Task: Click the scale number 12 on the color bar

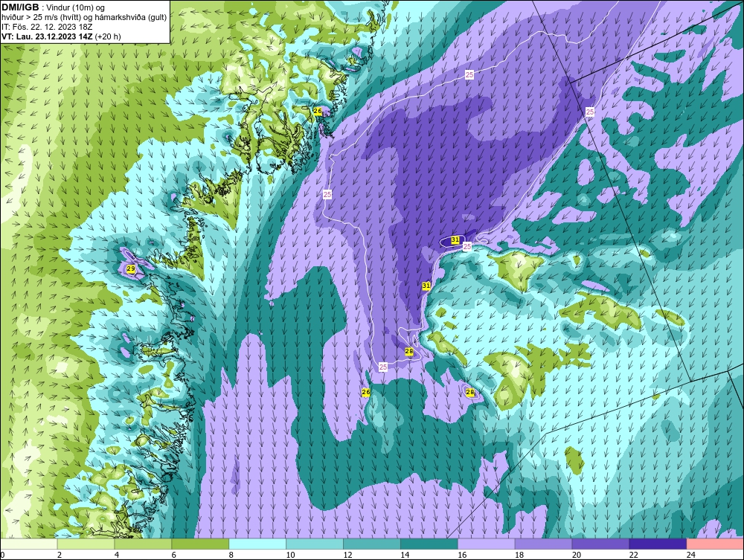Action: pyautogui.click(x=347, y=555)
